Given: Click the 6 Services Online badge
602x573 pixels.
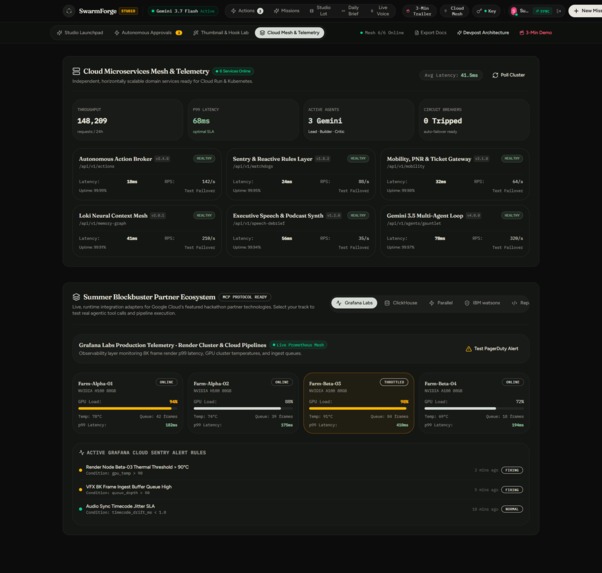Looking at the screenshot, I should pyautogui.click(x=233, y=71).
